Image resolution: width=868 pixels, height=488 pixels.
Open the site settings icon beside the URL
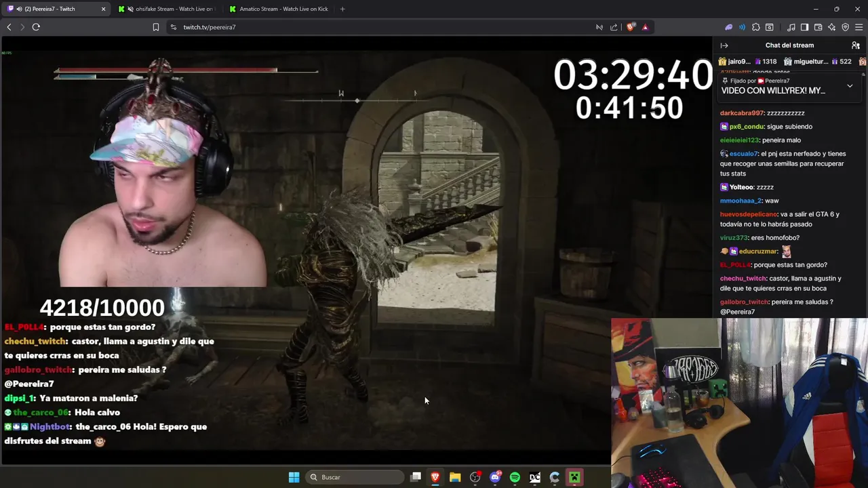click(x=174, y=27)
